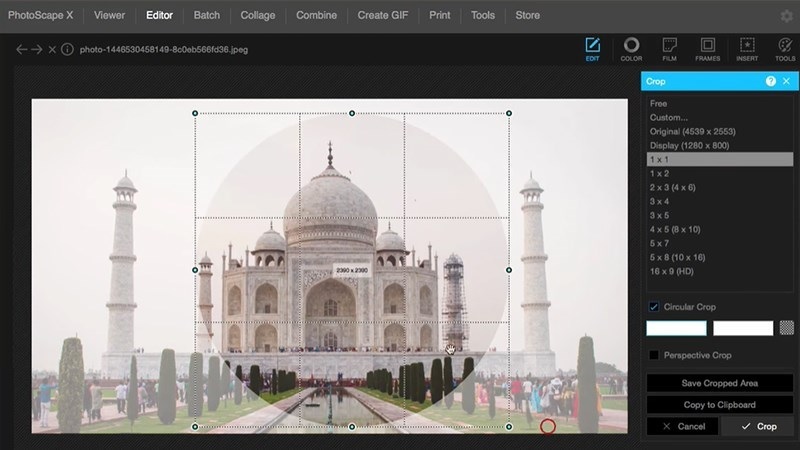Open the Frames panel
The width and height of the screenshot is (800, 450).
tap(708, 49)
